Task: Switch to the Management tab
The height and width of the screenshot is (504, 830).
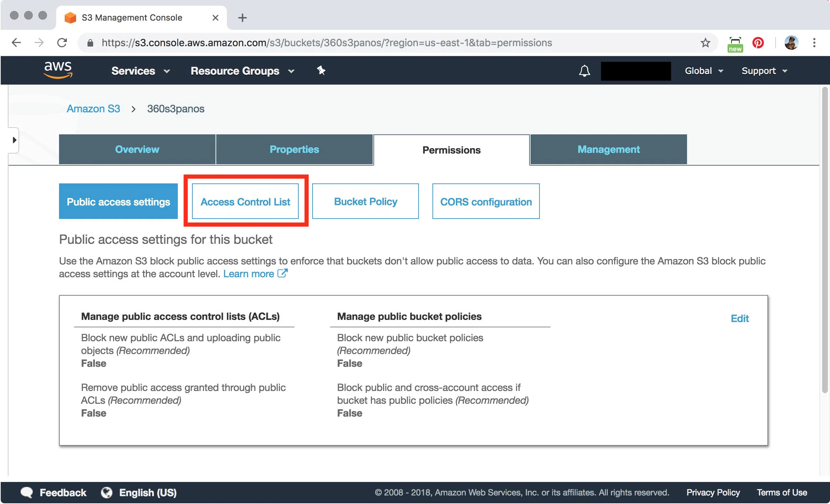Action: tap(608, 149)
